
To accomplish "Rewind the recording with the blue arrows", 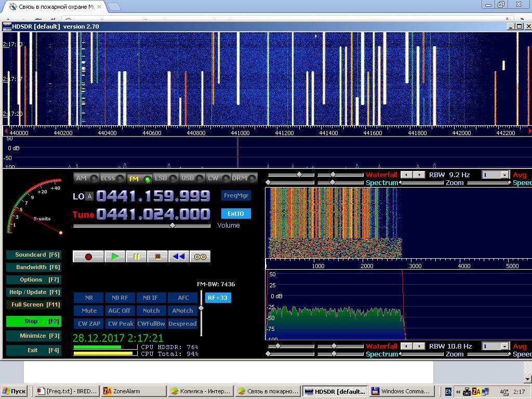I will pyautogui.click(x=179, y=257).
